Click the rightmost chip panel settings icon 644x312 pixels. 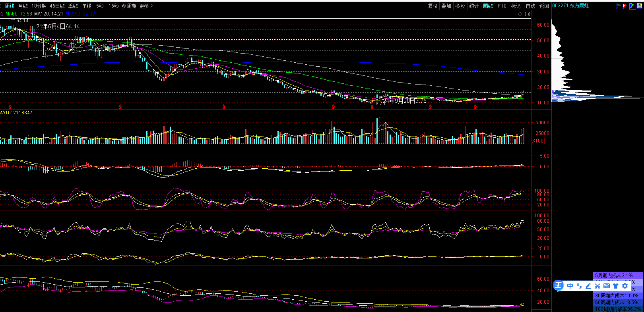(x=639, y=6)
